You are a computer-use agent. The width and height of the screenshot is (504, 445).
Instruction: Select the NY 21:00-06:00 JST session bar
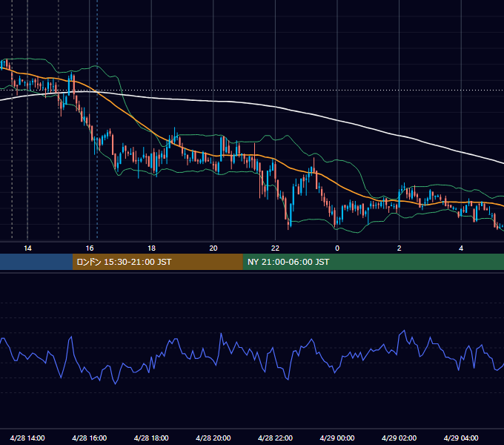coord(373,262)
